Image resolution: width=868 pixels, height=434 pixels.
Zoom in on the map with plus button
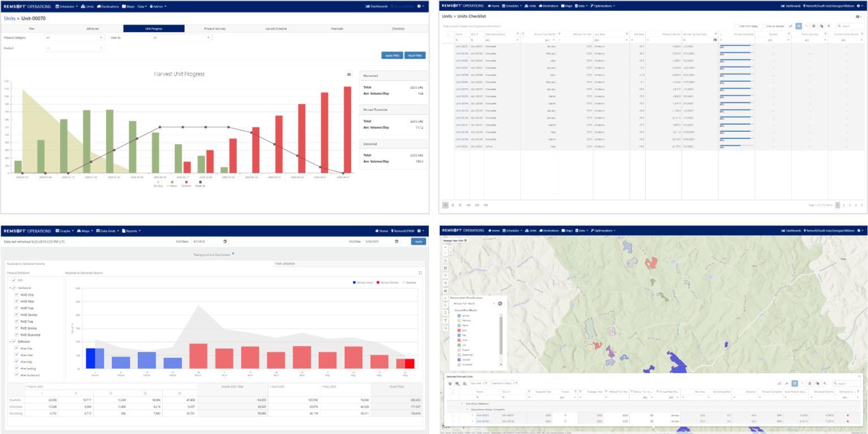point(445,248)
